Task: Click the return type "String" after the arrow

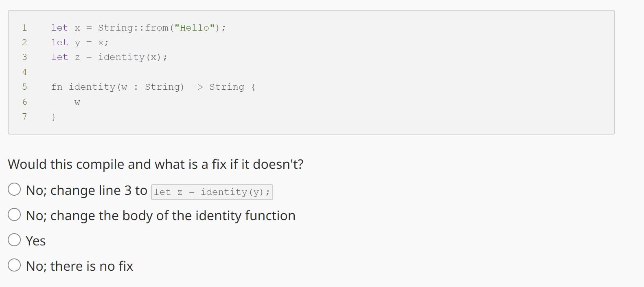Action: tap(228, 87)
